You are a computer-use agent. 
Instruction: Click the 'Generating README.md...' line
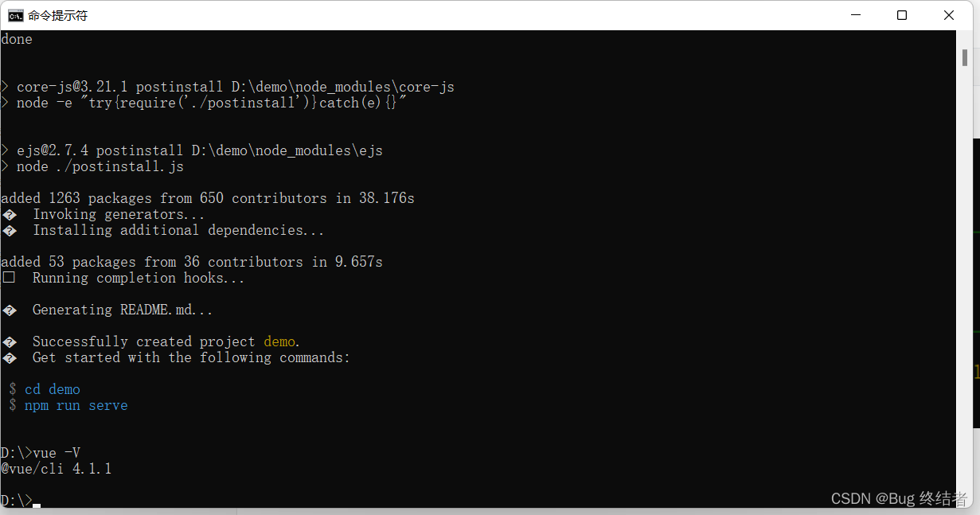coord(123,310)
